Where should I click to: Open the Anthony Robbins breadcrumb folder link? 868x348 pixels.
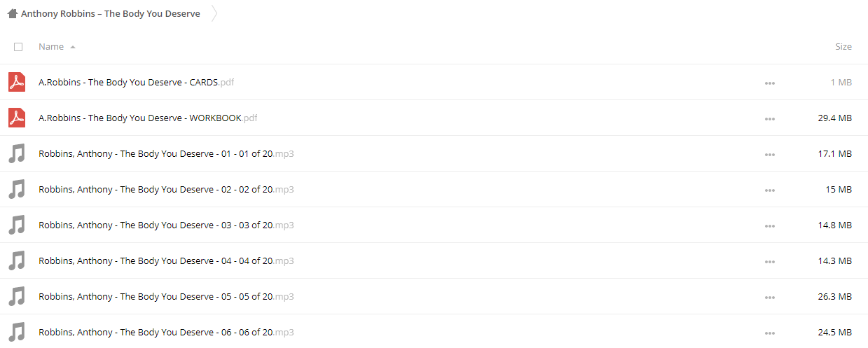pos(110,13)
